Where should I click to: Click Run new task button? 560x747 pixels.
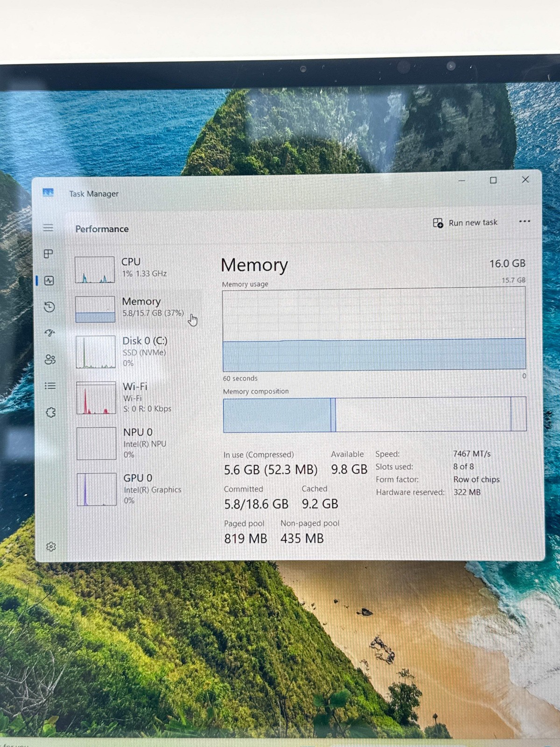[x=465, y=223]
